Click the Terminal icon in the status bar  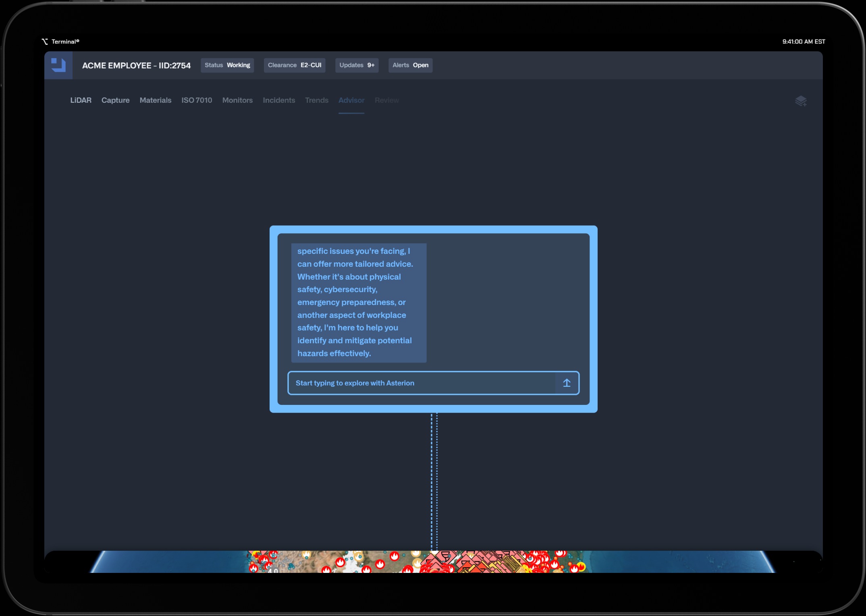click(45, 41)
